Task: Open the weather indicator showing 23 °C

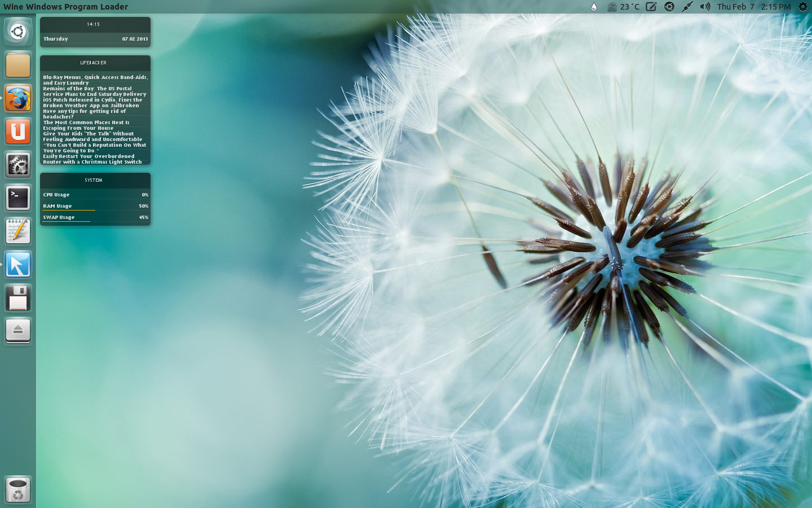Action: click(x=623, y=7)
